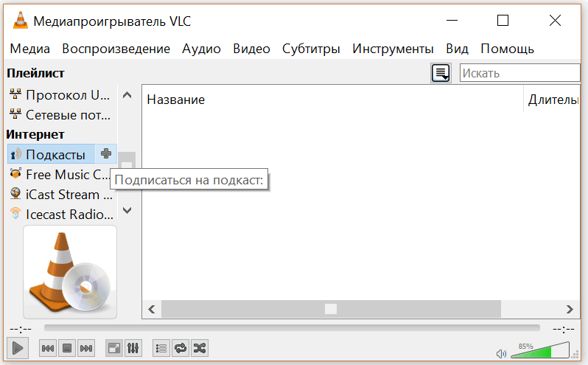Click the Интернет section heading
588x365 pixels.
coord(35,134)
